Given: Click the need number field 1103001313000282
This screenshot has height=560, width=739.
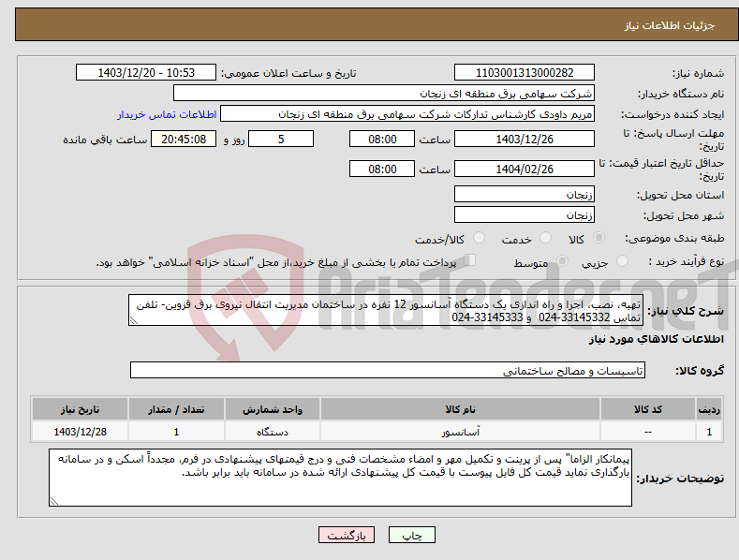Looking at the screenshot, I should (525, 73).
